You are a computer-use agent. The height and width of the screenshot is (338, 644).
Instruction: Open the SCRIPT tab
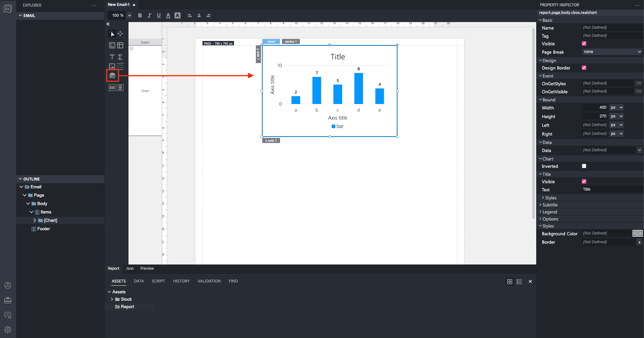pos(158,281)
